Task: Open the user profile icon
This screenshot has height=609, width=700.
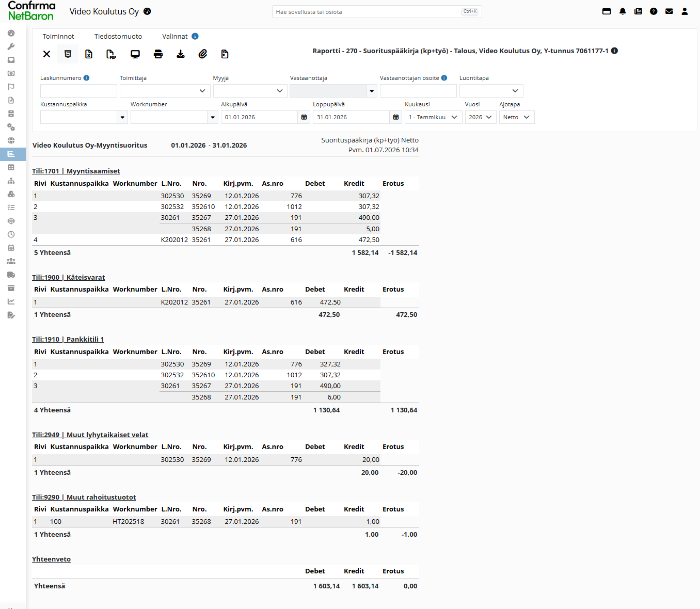Action: click(x=685, y=11)
